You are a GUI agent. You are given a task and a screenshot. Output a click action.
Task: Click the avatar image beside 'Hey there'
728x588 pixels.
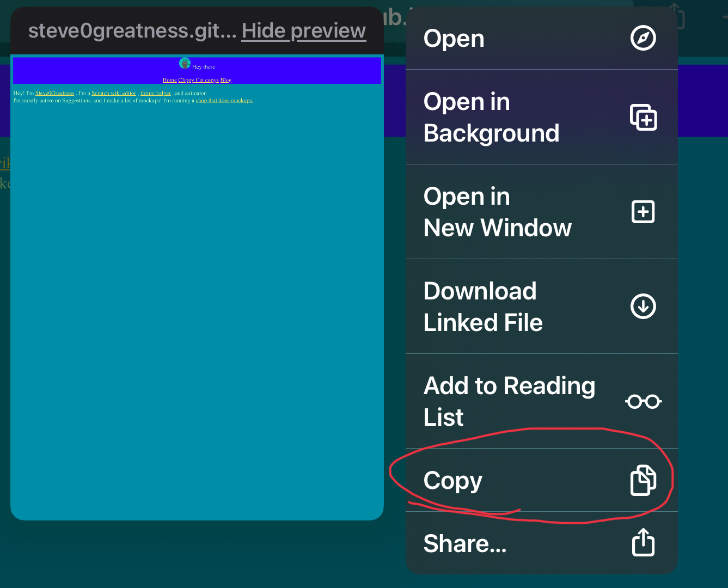click(x=185, y=64)
